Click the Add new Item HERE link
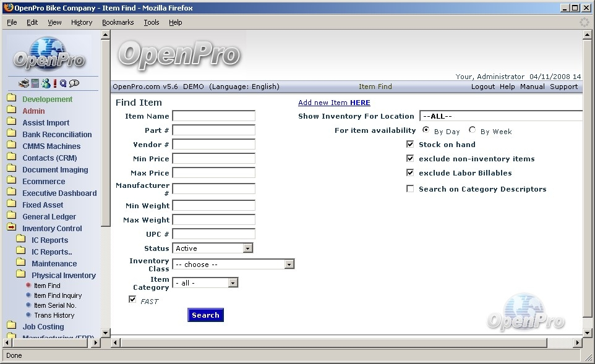Screen dimensions: 595x364 click(x=334, y=103)
